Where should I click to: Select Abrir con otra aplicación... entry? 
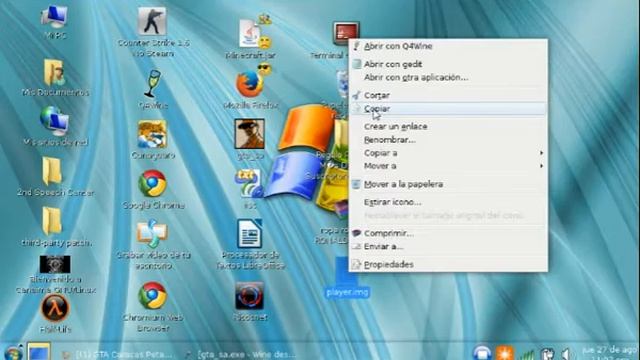(x=448, y=77)
